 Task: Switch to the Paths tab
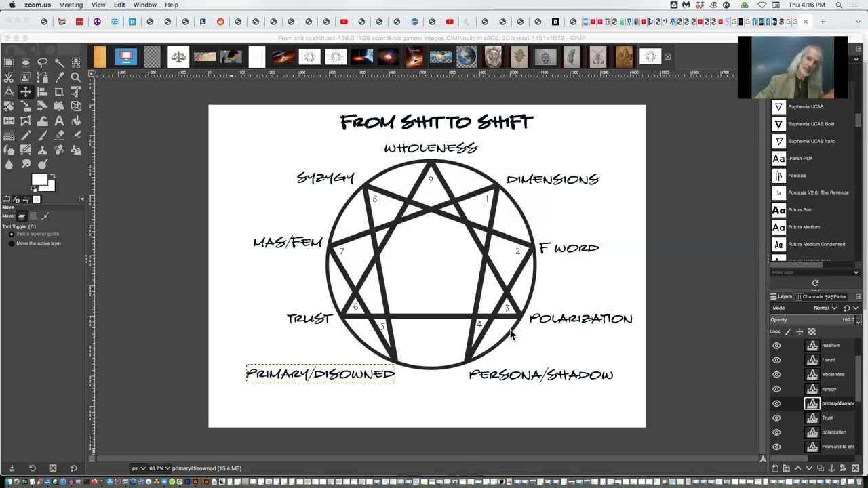(836, 296)
